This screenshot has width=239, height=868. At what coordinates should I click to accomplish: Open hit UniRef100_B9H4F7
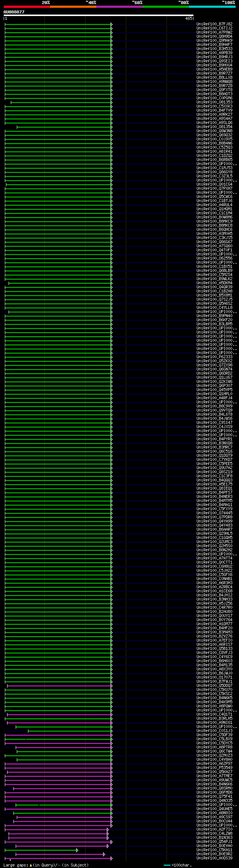(x=214, y=45)
